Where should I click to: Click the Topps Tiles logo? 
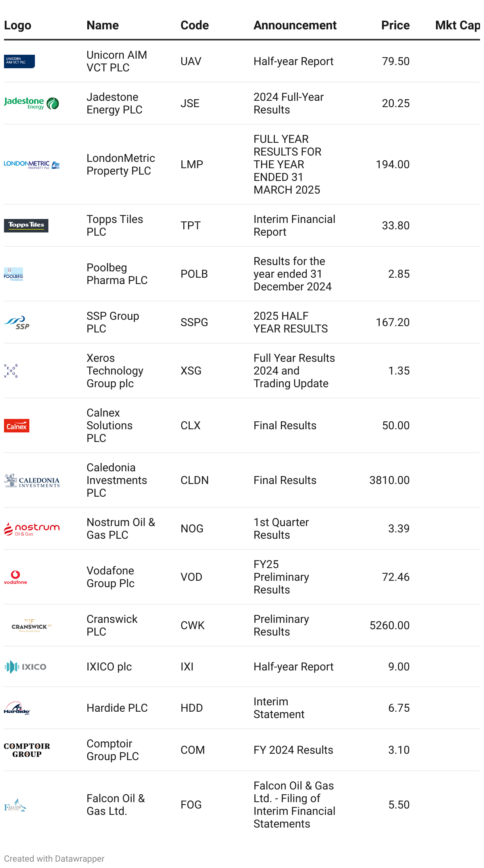point(26,225)
